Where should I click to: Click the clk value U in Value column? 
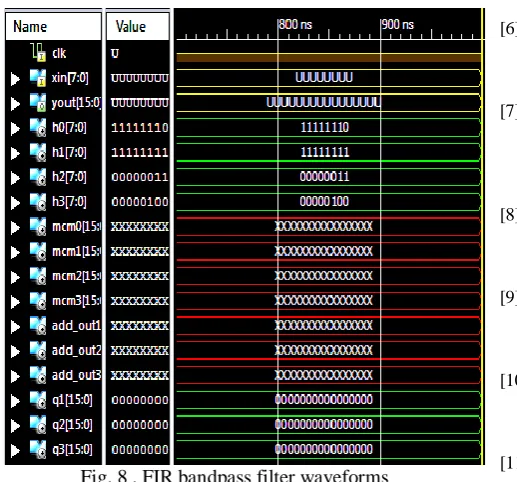(x=115, y=53)
